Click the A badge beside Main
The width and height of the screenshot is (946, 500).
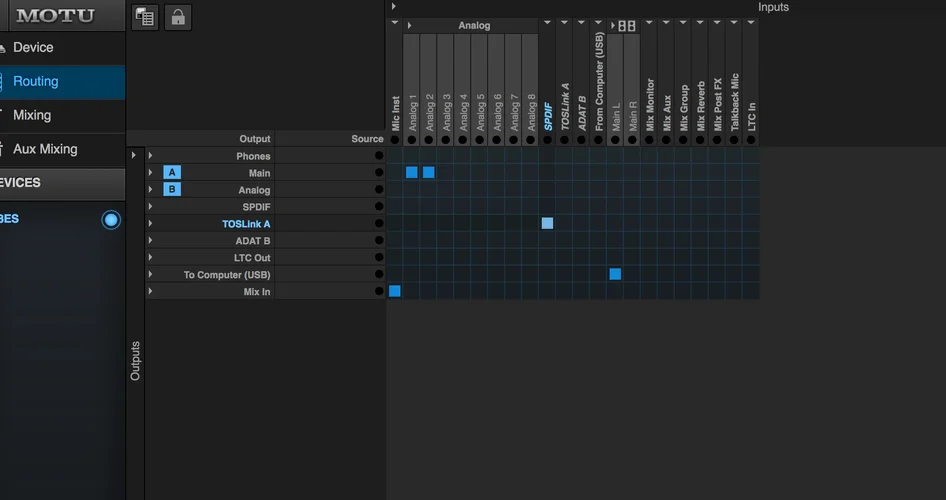(x=172, y=173)
